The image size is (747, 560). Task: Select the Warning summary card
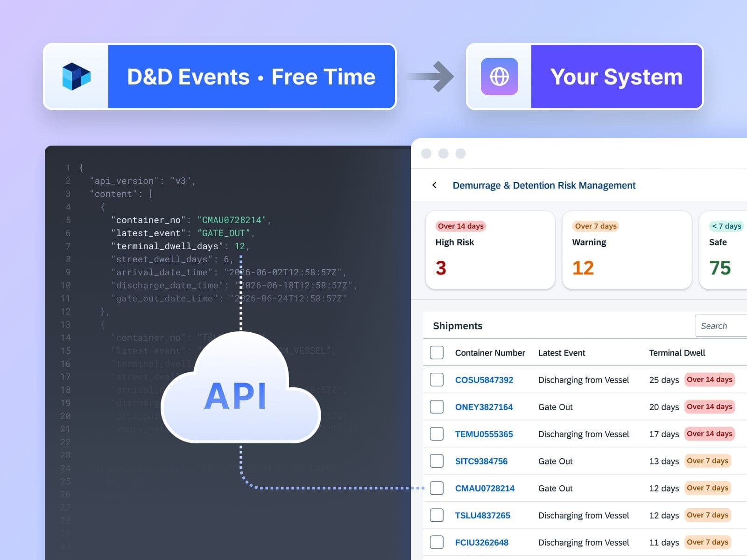click(x=627, y=250)
